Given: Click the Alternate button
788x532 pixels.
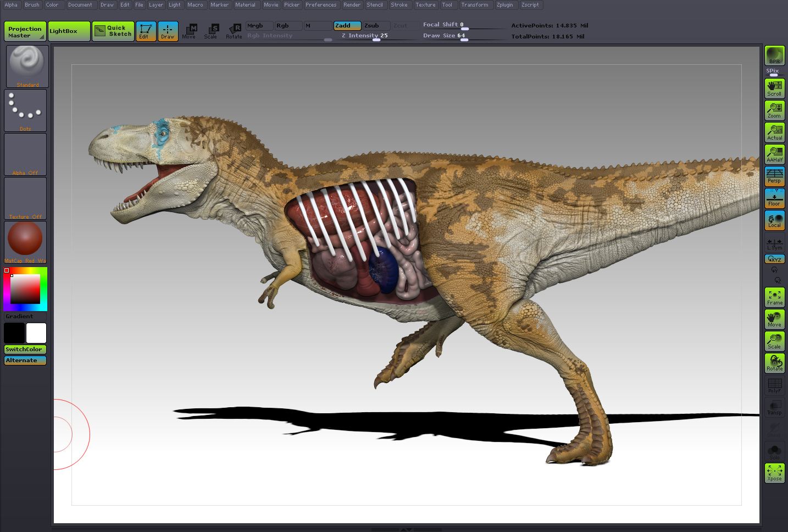Looking at the screenshot, I should click(25, 361).
